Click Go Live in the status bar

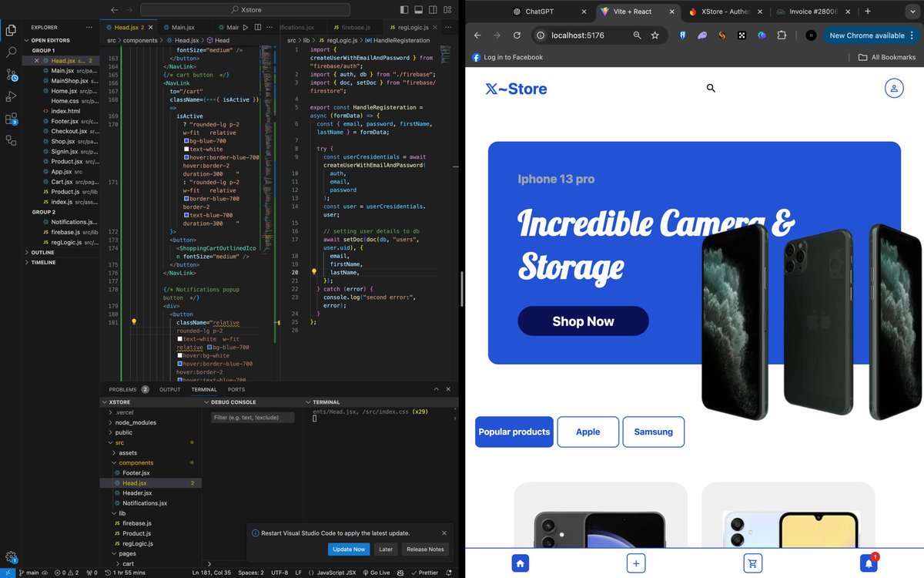[377, 573]
